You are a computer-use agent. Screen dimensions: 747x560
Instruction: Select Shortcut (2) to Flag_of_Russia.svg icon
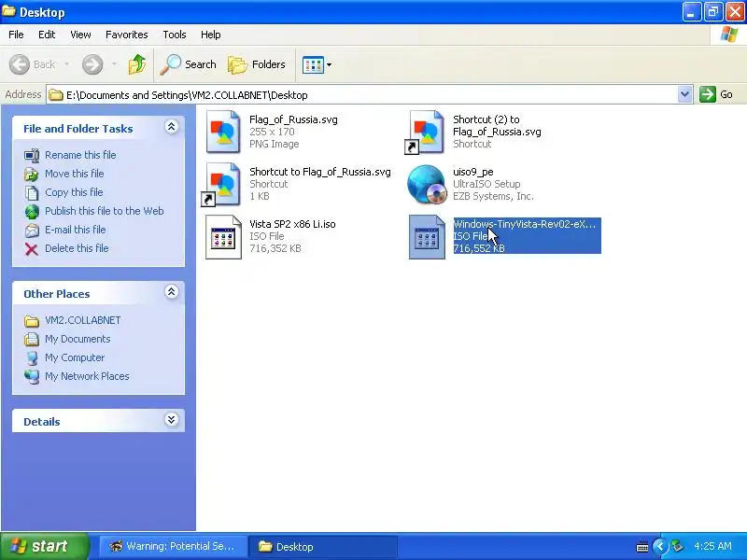tap(426, 132)
